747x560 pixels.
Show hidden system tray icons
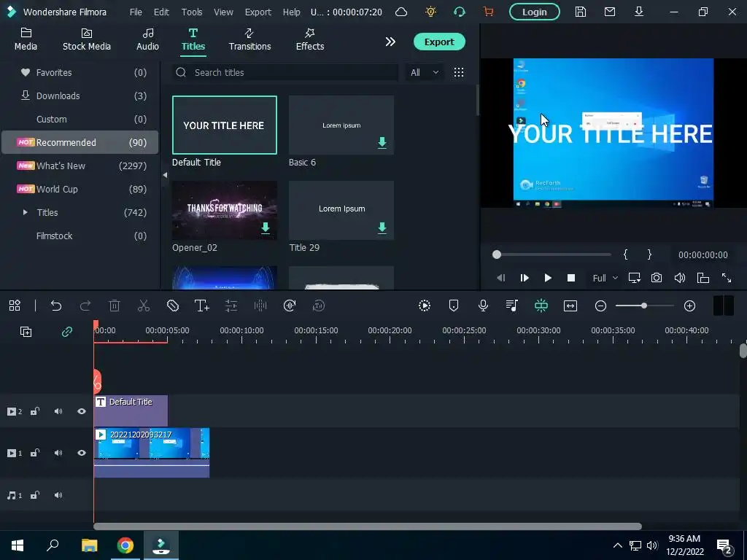[x=617, y=545]
